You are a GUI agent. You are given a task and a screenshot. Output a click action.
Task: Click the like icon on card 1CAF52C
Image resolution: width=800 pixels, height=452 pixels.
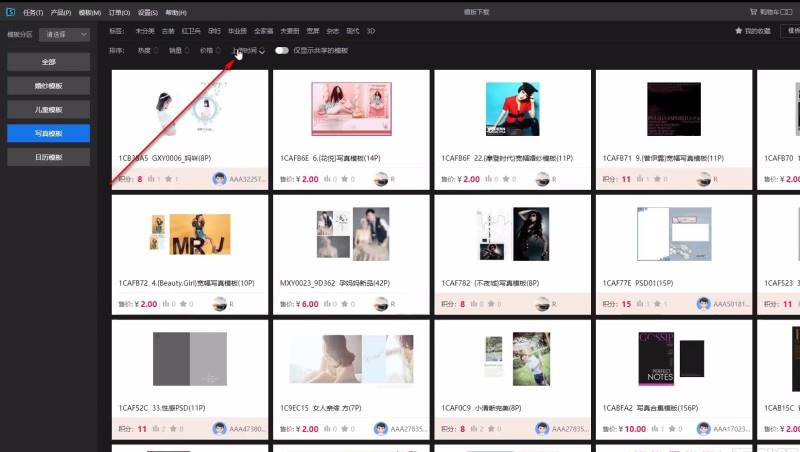click(156, 429)
